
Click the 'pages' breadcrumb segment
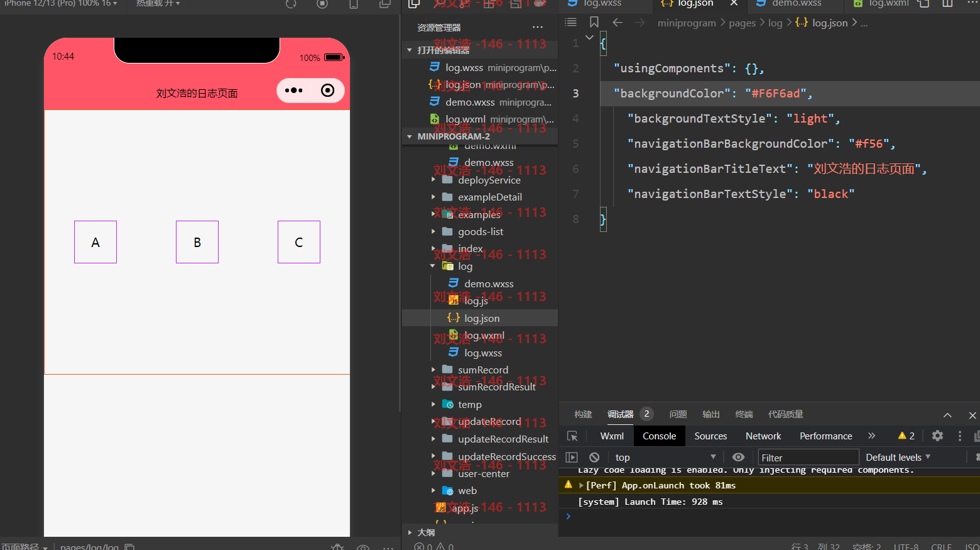[742, 23]
